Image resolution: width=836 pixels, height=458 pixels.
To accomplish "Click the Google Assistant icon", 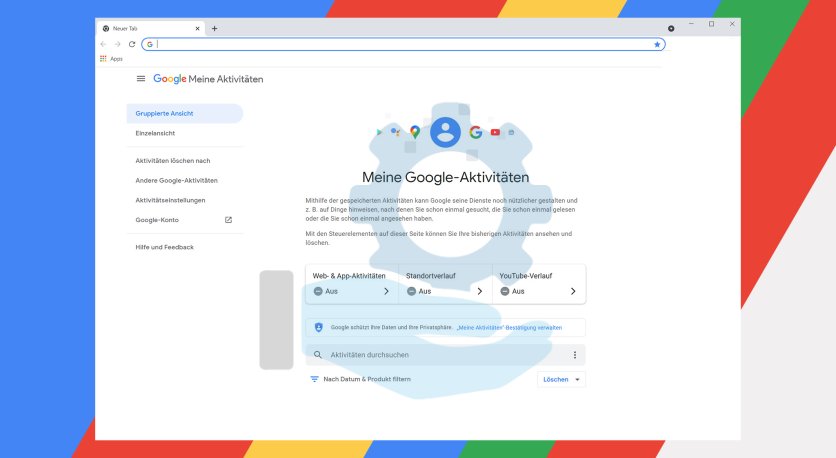I will 395,132.
